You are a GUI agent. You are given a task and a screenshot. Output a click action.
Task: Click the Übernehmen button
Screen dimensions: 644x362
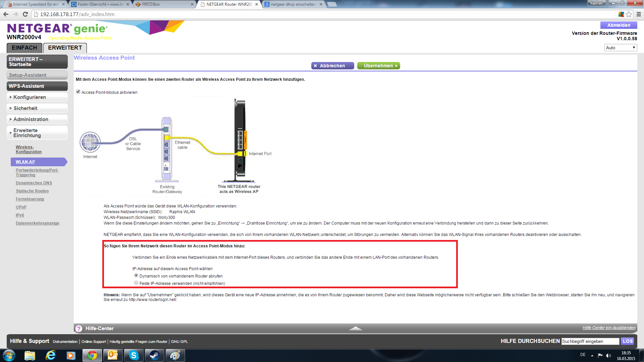378,66
